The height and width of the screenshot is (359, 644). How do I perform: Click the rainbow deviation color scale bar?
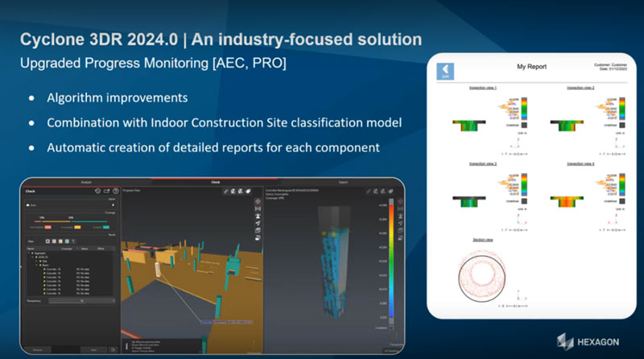coord(391,262)
